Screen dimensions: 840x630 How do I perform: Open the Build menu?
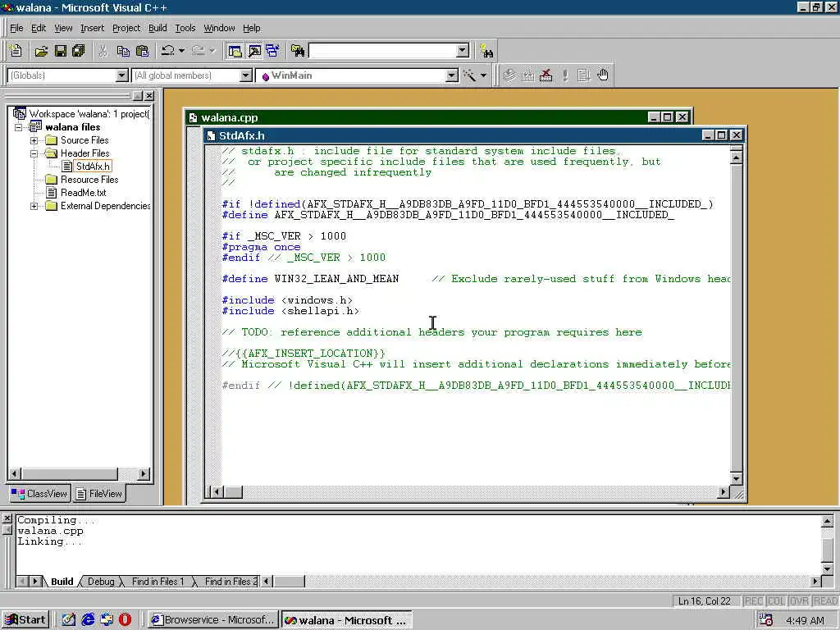pyautogui.click(x=157, y=28)
